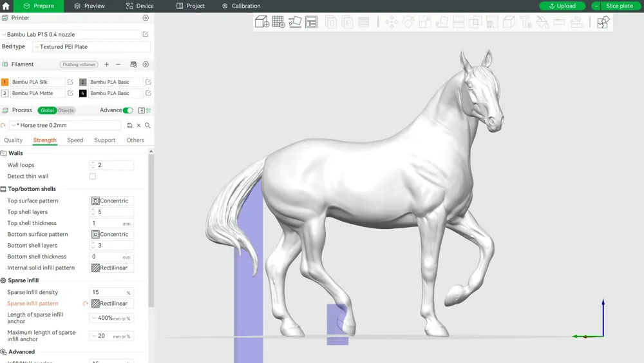Click the Auto orient tool
Viewport: 644px width, 363px height.
pyautogui.click(x=295, y=22)
